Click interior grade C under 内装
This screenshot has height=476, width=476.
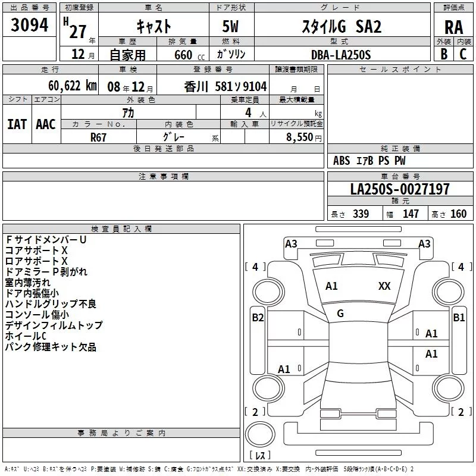point(463,54)
